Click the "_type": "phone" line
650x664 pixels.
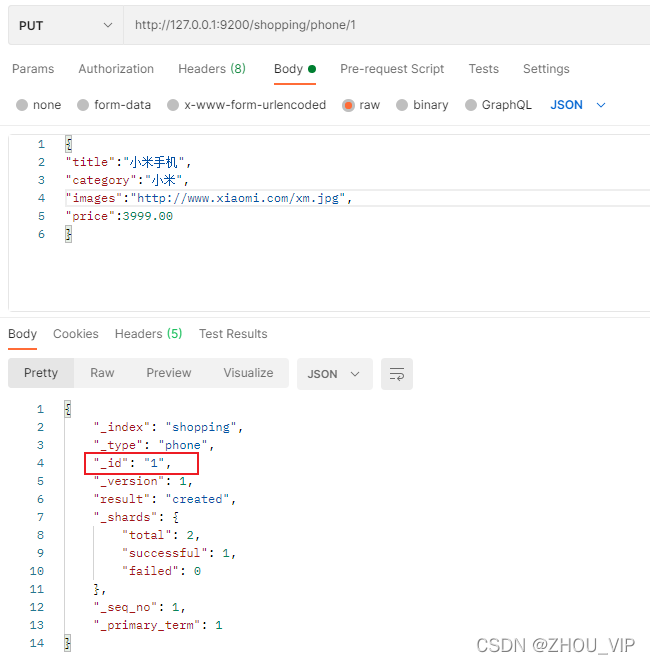coord(154,445)
